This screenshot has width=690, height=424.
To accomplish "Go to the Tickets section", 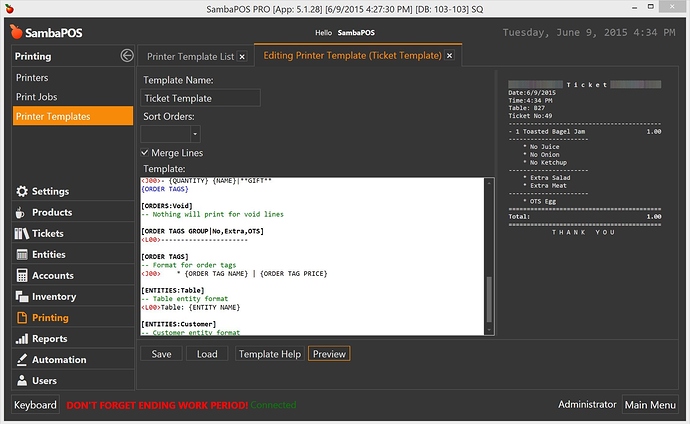I will coord(48,234).
